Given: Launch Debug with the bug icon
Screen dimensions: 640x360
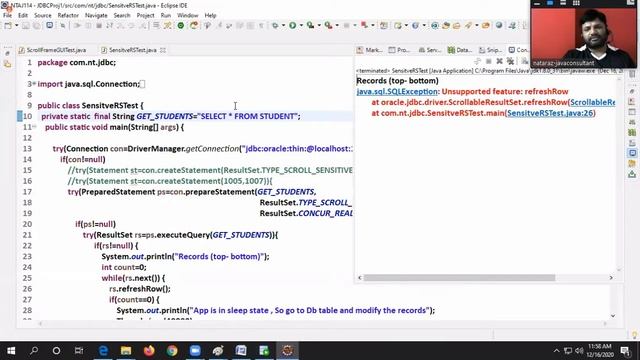Looking at the screenshot, I should point(275,25).
